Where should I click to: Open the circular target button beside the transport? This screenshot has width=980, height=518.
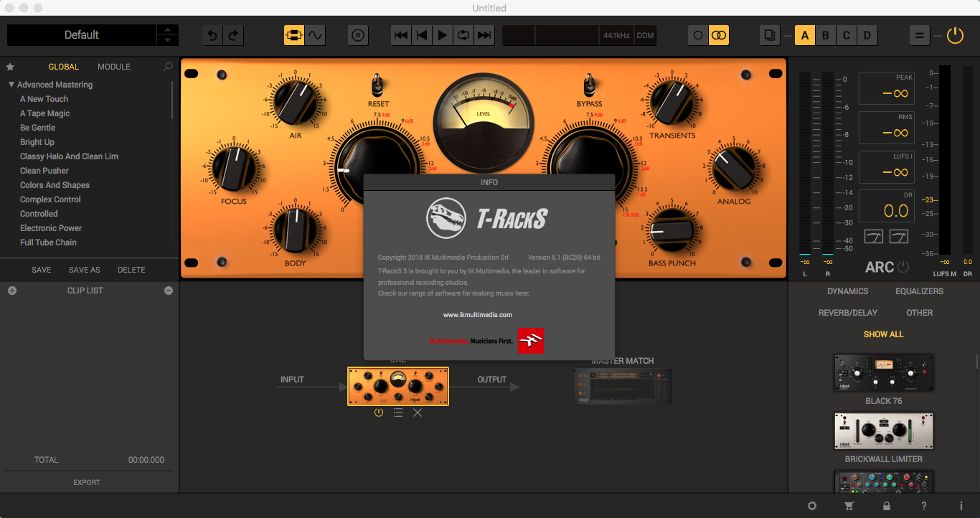click(358, 35)
